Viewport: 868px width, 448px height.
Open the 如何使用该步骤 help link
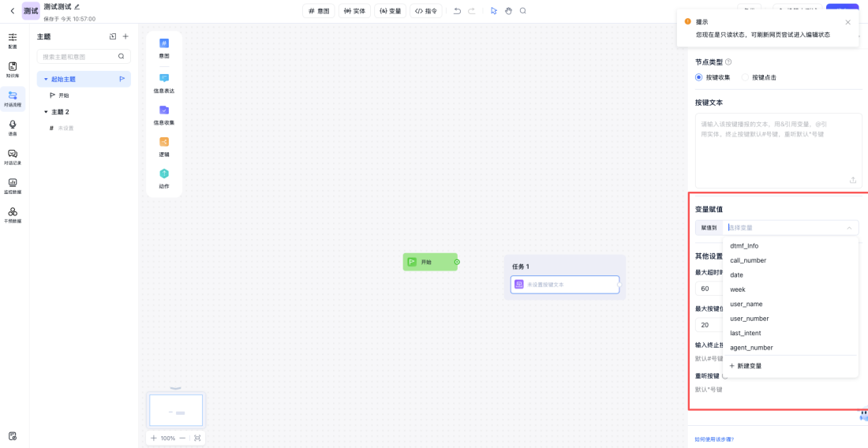tap(714, 439)
